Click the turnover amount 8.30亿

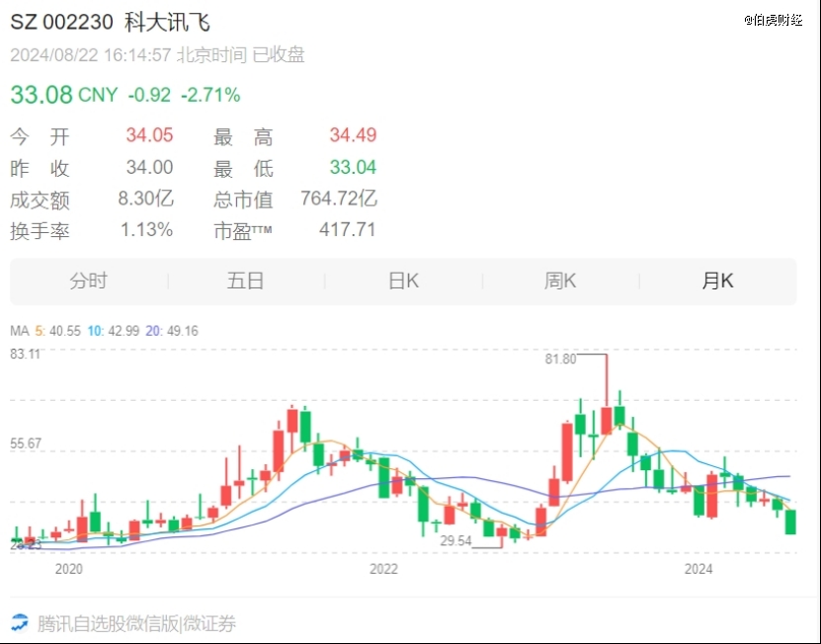tap(145, 199)
